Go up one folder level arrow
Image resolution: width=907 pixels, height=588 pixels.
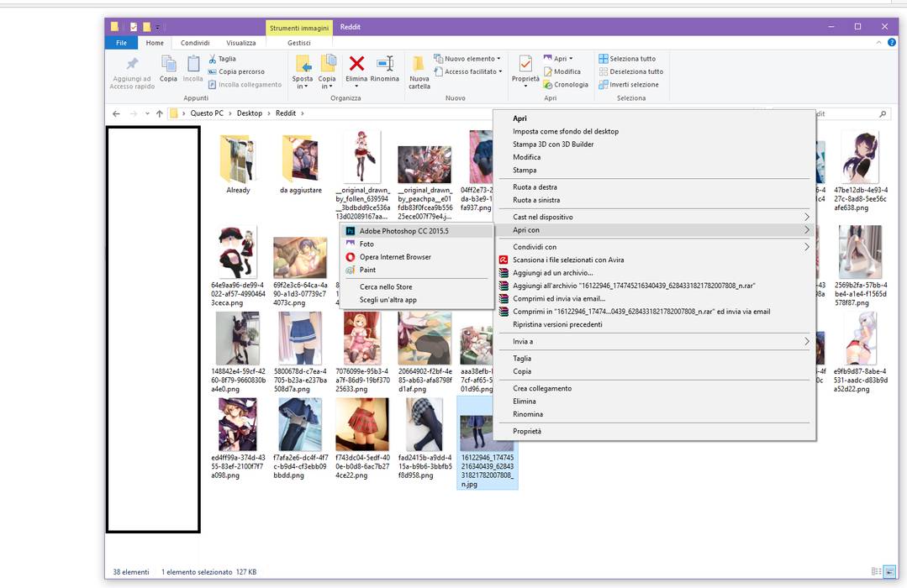159,113
